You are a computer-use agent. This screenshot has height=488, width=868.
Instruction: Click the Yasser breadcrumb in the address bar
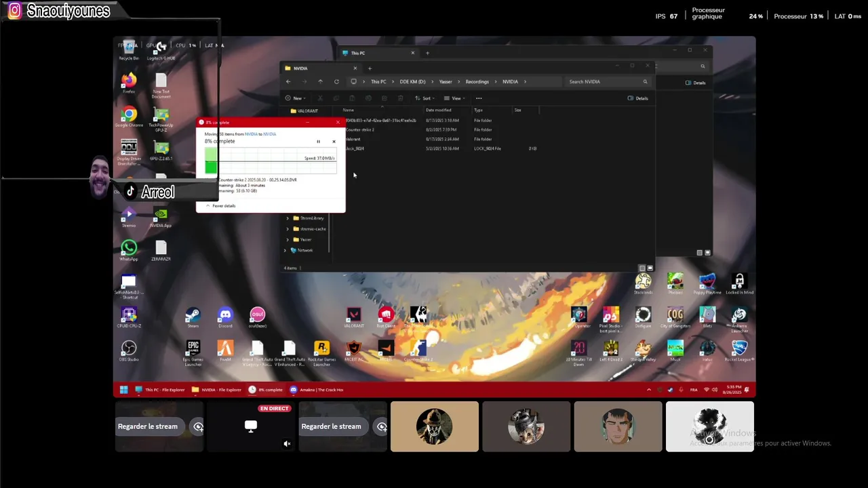tap(446, 81)
